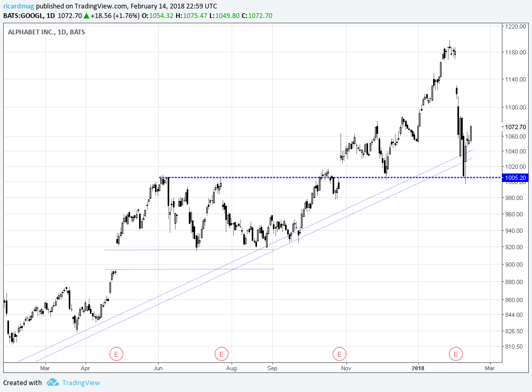
Task: Click the H:1075.47 high value
Action: pos(191,16)
